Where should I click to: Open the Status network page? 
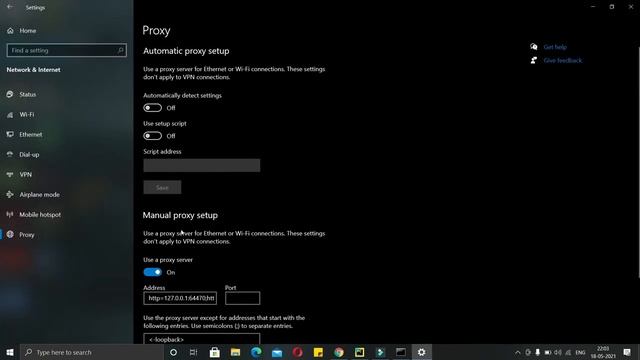point(27,94)
